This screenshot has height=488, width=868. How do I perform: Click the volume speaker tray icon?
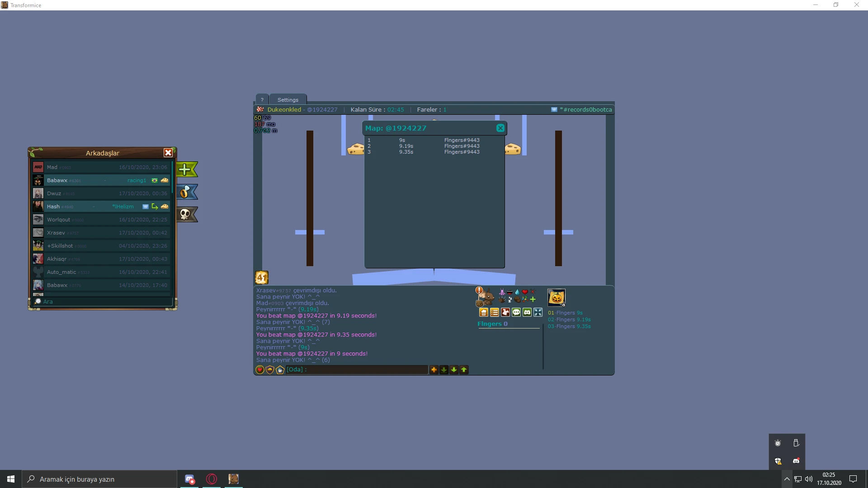coord(809,479)
